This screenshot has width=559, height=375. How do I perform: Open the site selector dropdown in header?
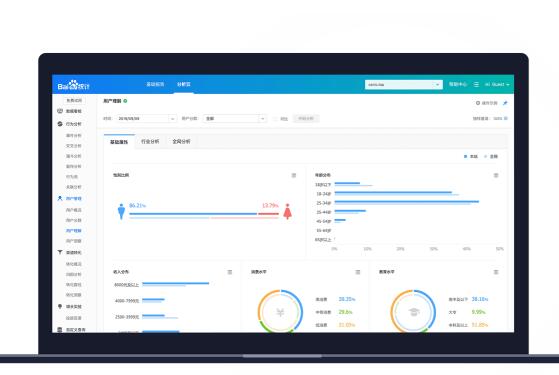(404, 84)
